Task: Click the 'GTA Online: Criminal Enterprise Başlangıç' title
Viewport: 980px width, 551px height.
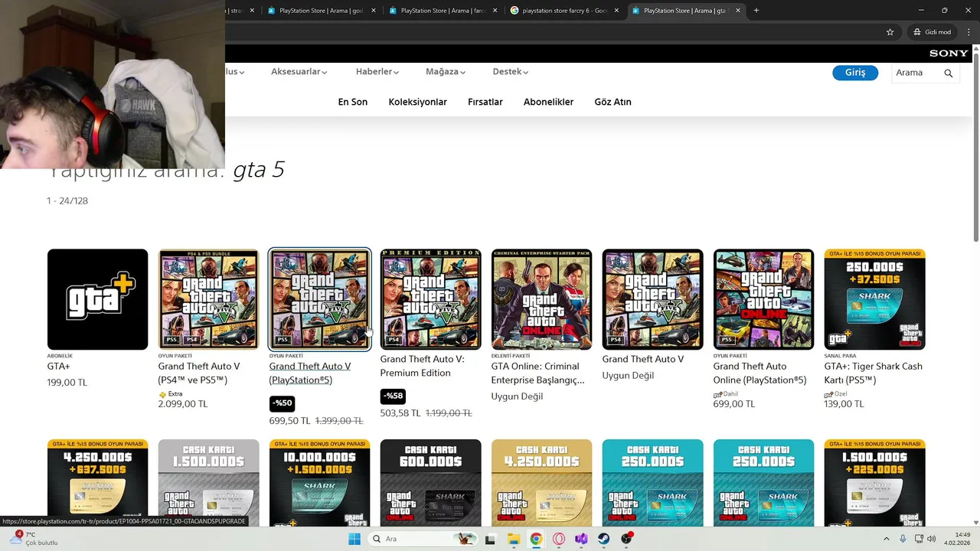Action: 537,373
